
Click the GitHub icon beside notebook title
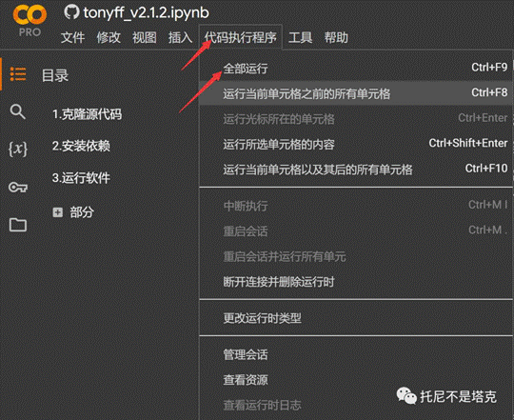point(71,12)
